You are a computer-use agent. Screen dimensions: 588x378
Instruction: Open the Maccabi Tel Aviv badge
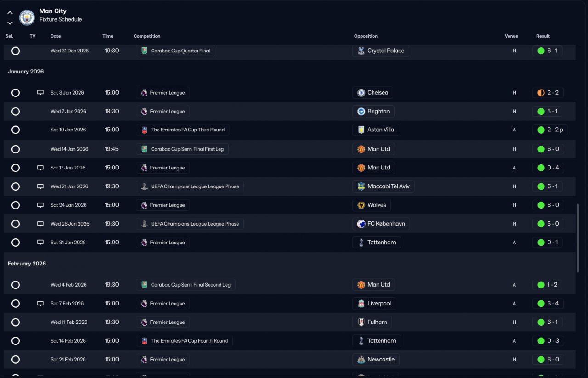[362, 186]
